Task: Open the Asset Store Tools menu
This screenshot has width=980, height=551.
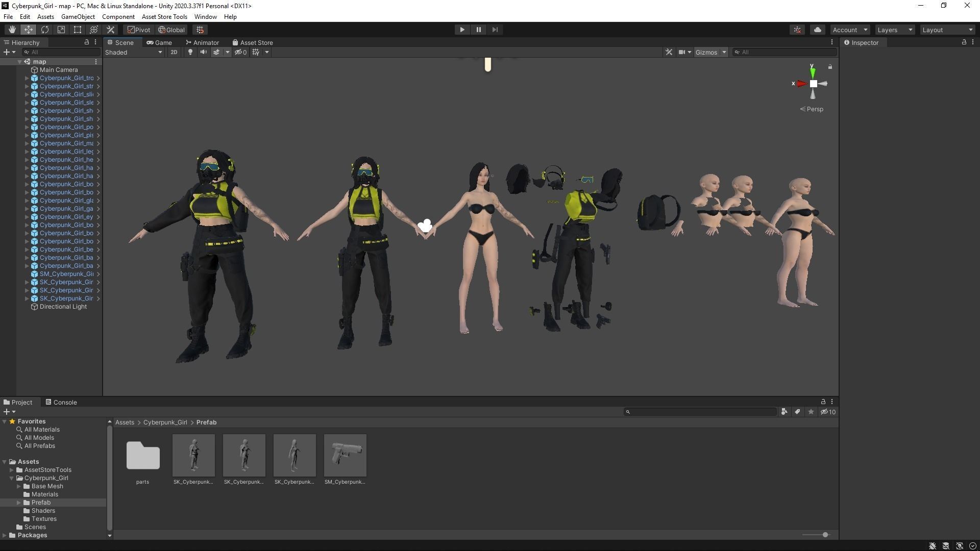Action: 164,16
